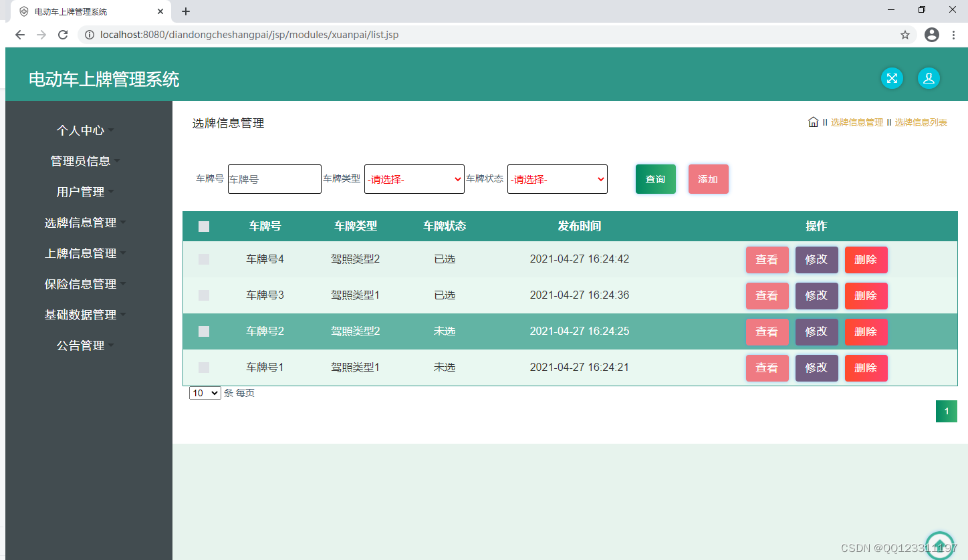Click 查看 for 车牌号4 row
Screen dimensions: 968x560
[767, 260]
